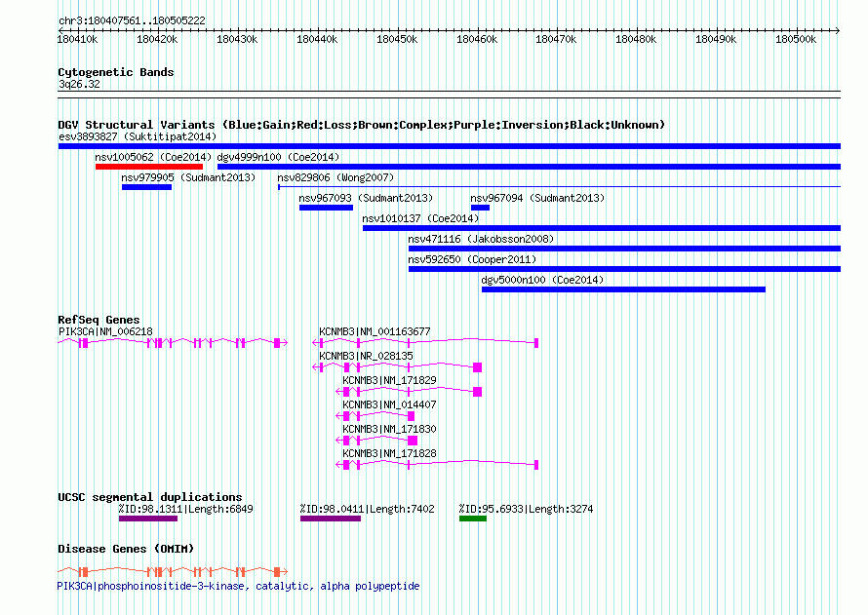This screenshot has width=868, height=615.
Task: Click the Cytogenetic Bands heading
Action: click(116, 72)
